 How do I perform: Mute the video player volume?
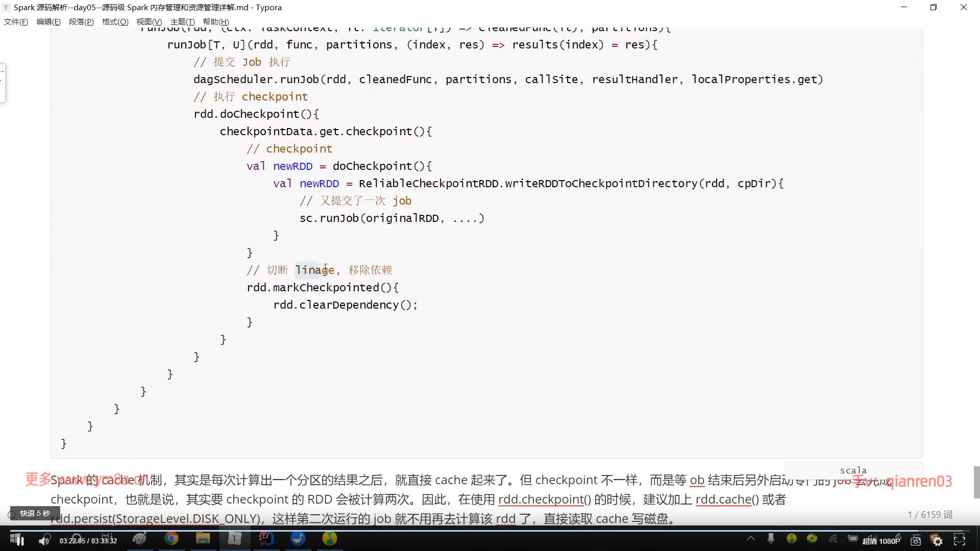coord(44,540)
